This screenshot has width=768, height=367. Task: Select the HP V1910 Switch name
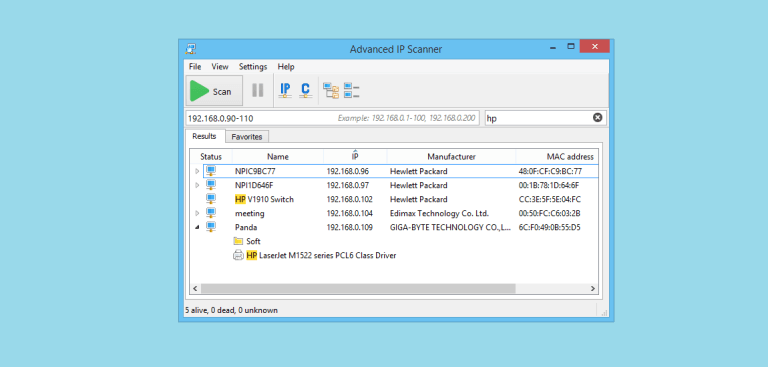coord(264,199)
